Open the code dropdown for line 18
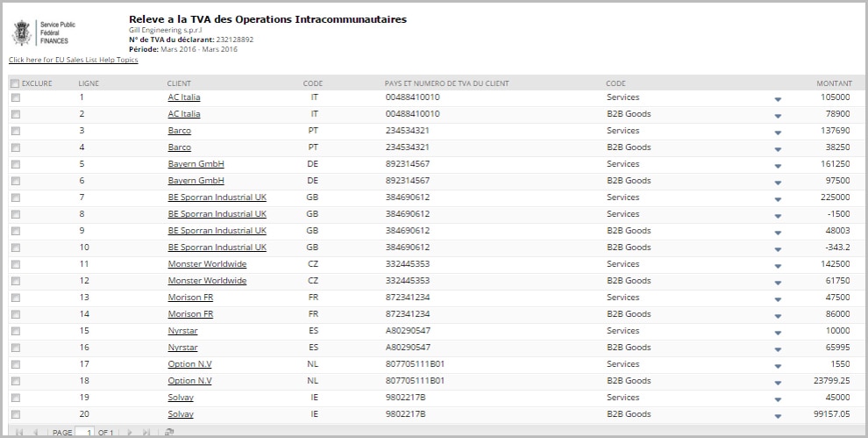 778,383
